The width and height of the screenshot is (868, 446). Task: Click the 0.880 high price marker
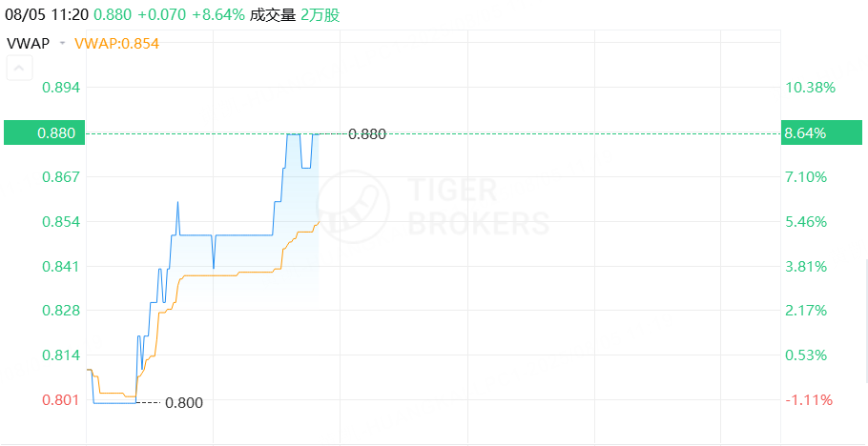pyautogui.click(x=367, y=133)
